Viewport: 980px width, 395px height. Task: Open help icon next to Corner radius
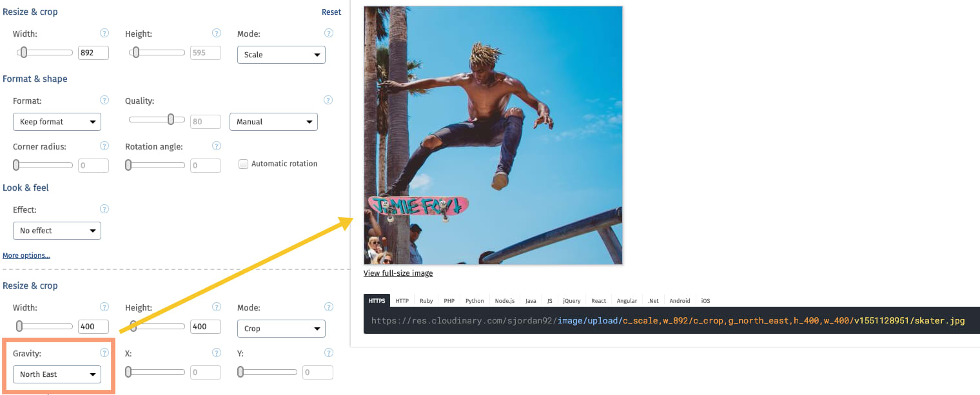click(104, 146)
